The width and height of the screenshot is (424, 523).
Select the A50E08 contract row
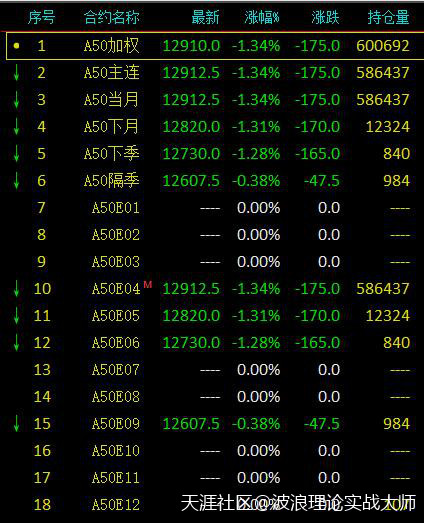[x=212, y=397]
